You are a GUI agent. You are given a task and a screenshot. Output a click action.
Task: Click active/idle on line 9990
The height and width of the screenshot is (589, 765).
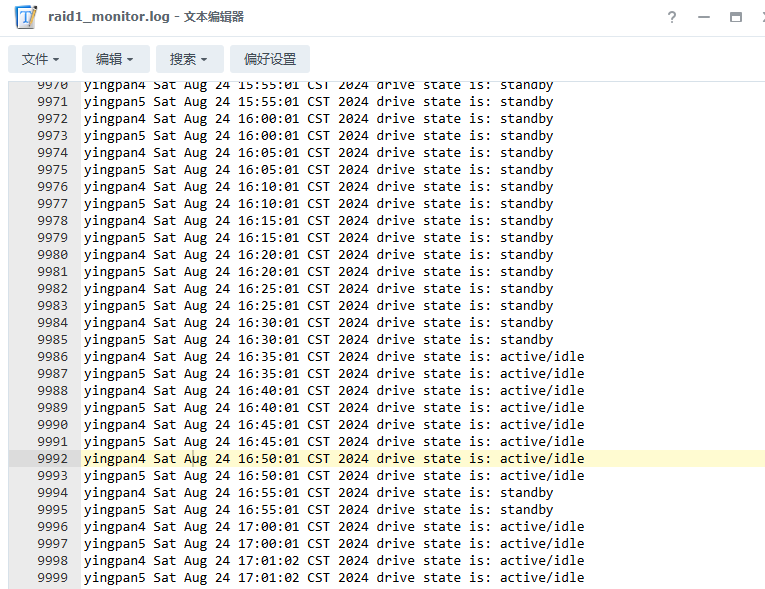pyautogui.click(x=542, y=425)
